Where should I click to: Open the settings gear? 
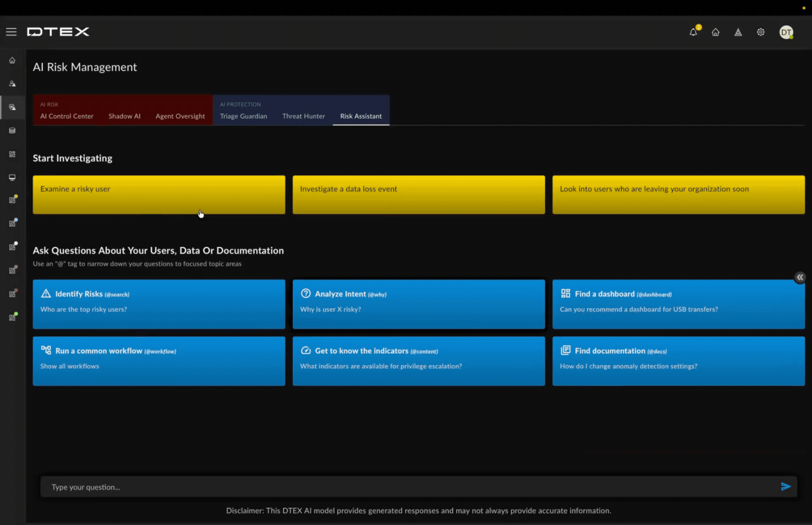[x=761, y=32]
